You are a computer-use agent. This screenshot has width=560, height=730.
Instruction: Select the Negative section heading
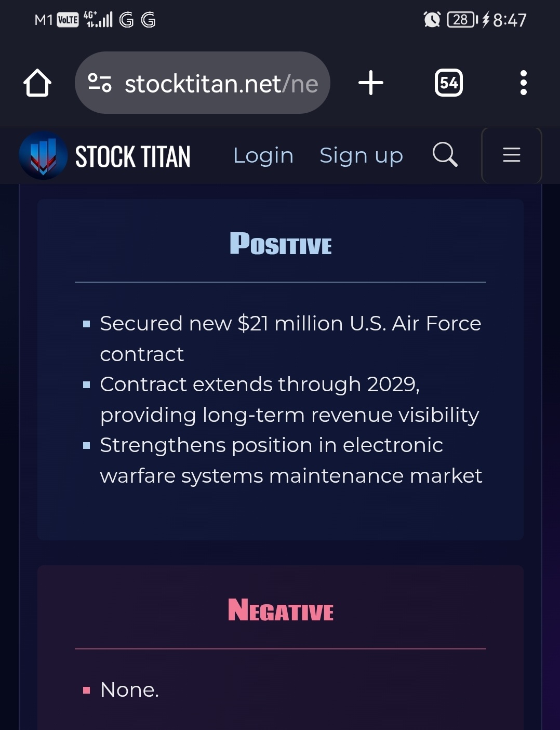pos(281,610)
